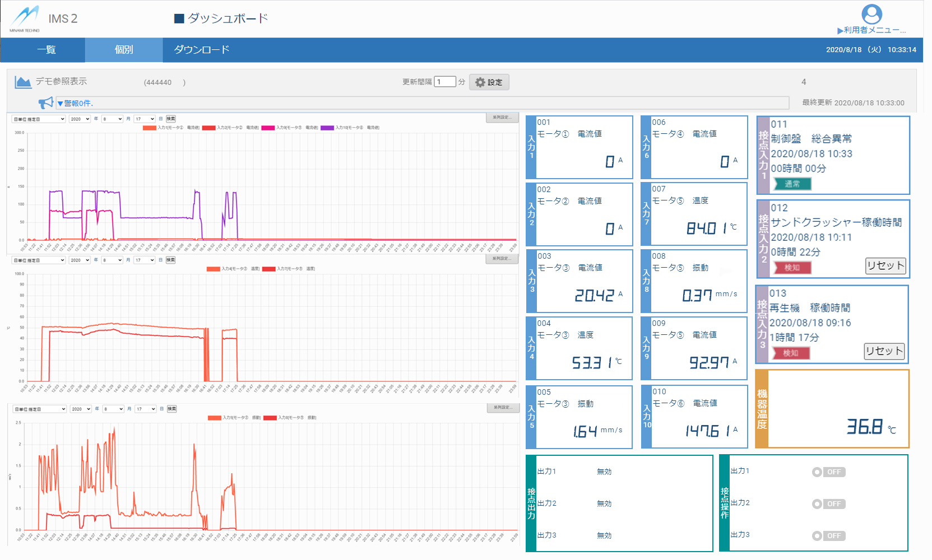Expand the 警報0件 alarm list

tap(75, 103)
